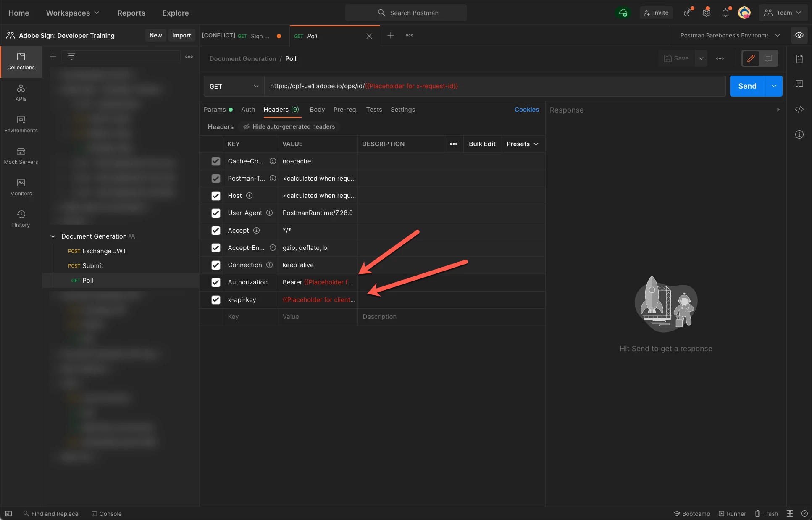The height and width of the screenshot is (520, 812).
Task: Collapse the Document Generation folder
Action: coord(53,236)
